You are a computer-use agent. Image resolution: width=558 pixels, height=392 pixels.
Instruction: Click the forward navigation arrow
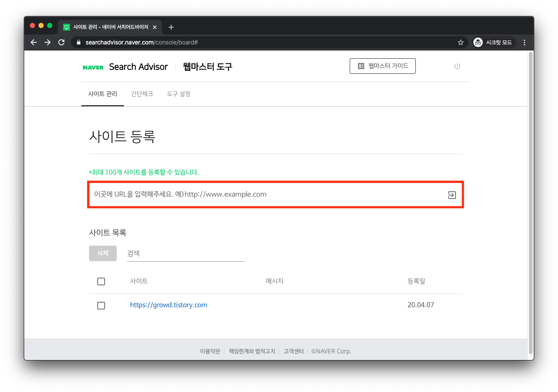47,42
